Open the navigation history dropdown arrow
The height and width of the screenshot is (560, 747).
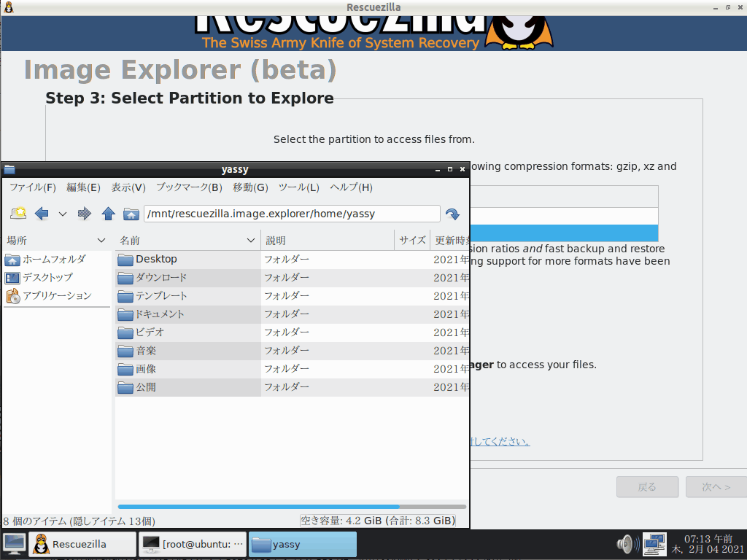(63, 214)
